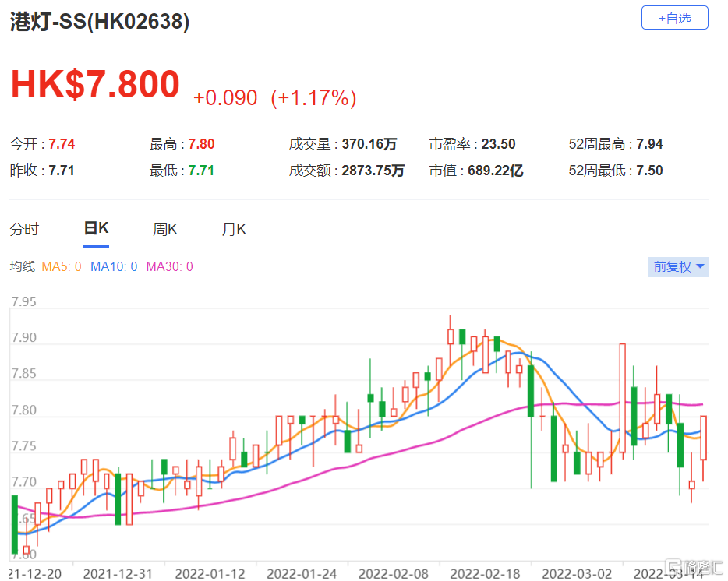Viewport: 728px width, 581px height.
Task: Click the 2022-01-24 date axis label
Action: tap(302, 573)
